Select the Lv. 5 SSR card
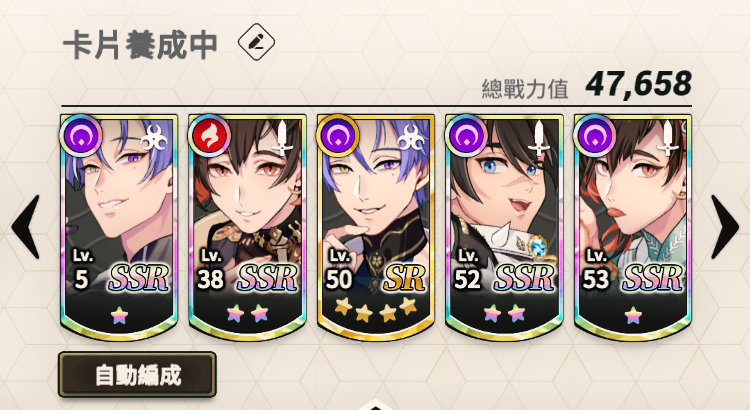Screen dimensions: 750x410 [x=119, y=227]
